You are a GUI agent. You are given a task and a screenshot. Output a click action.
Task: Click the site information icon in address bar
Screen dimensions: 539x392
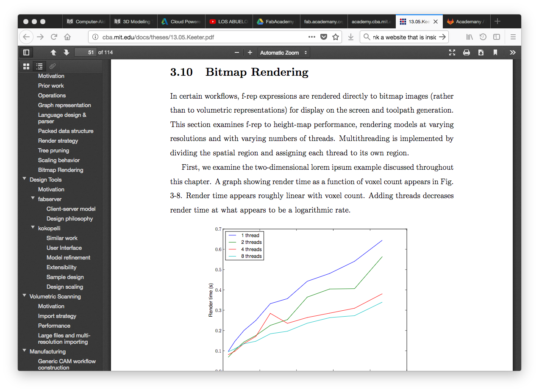[x=95, y=37]
